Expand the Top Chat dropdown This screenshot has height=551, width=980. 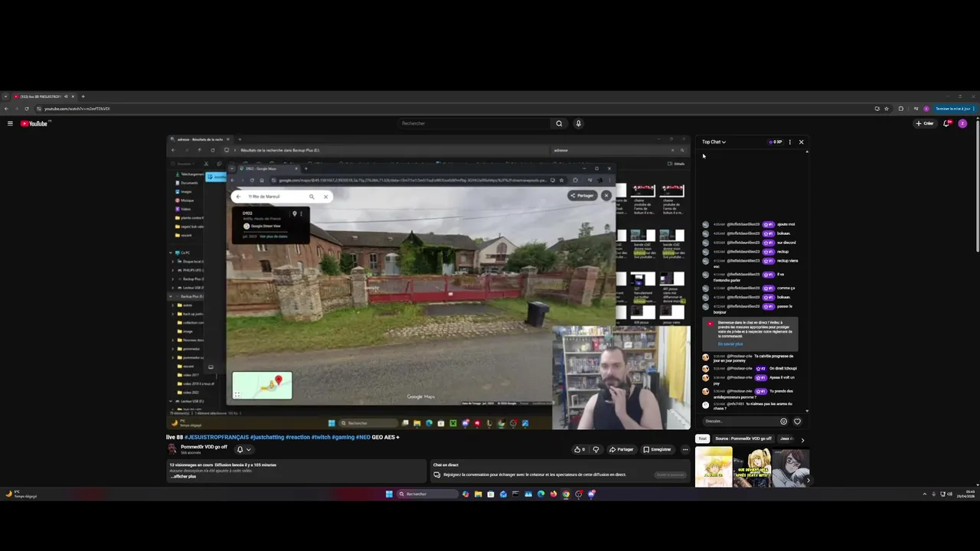pos(714,142)
